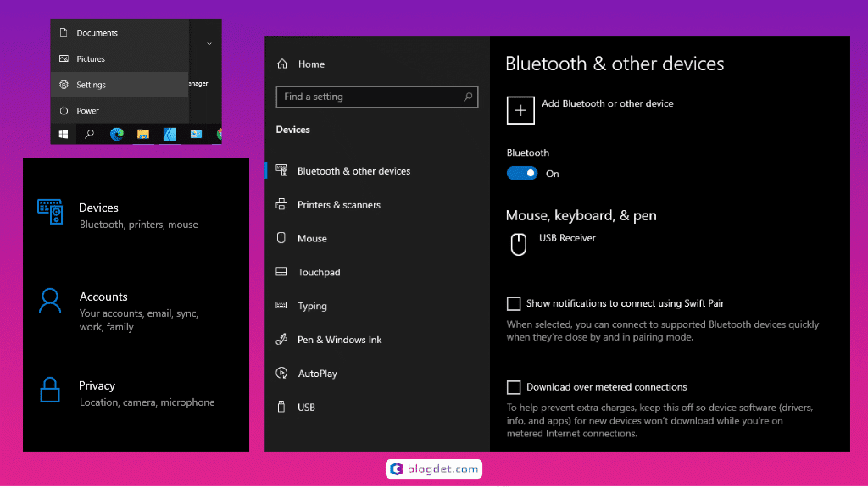Select the USB Receiver device
The image size is (868, 488).
click(x=567, y=238)
